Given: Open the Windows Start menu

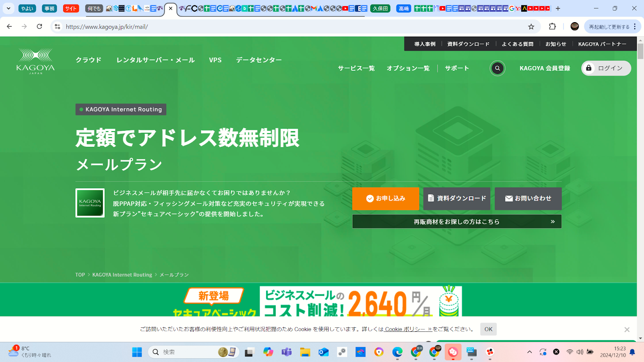Looking at the screenshot, I should (x=137, y=352).
